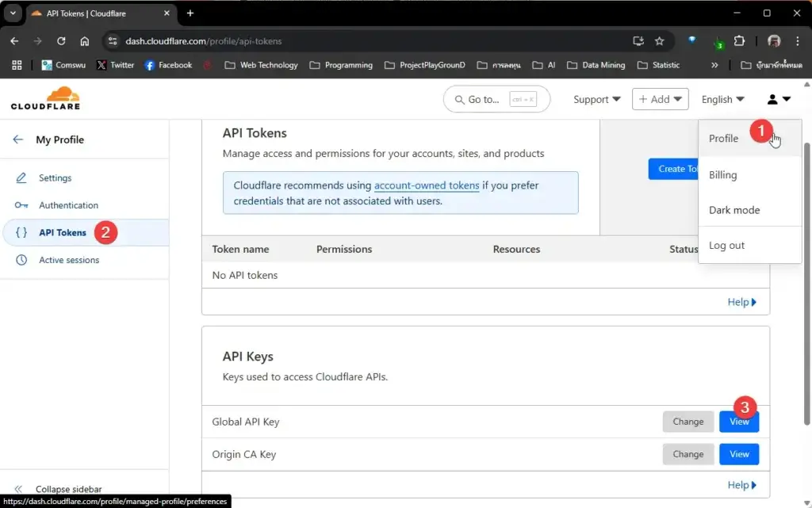Click the Create Token button
Viewport: 812px width, 508px height.
click(x=674, y=169)
